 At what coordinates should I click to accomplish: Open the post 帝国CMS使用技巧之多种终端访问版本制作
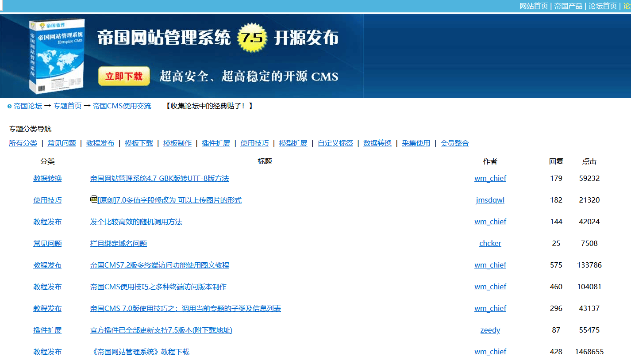[158, 287]
